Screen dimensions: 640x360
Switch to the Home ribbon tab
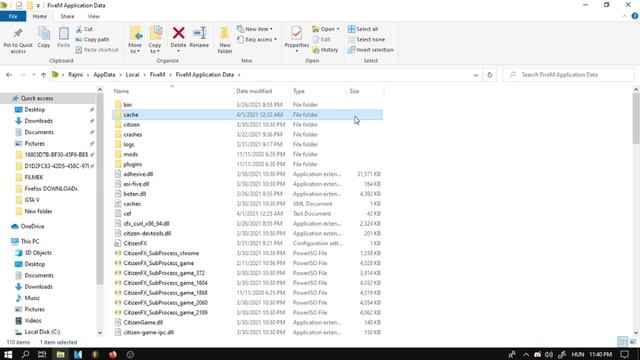[40, 16]
